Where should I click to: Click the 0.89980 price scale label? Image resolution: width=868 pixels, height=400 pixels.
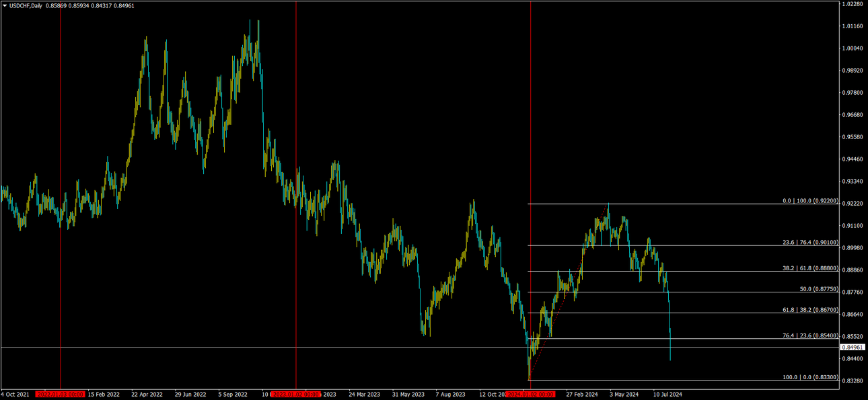tap(853, 248)
